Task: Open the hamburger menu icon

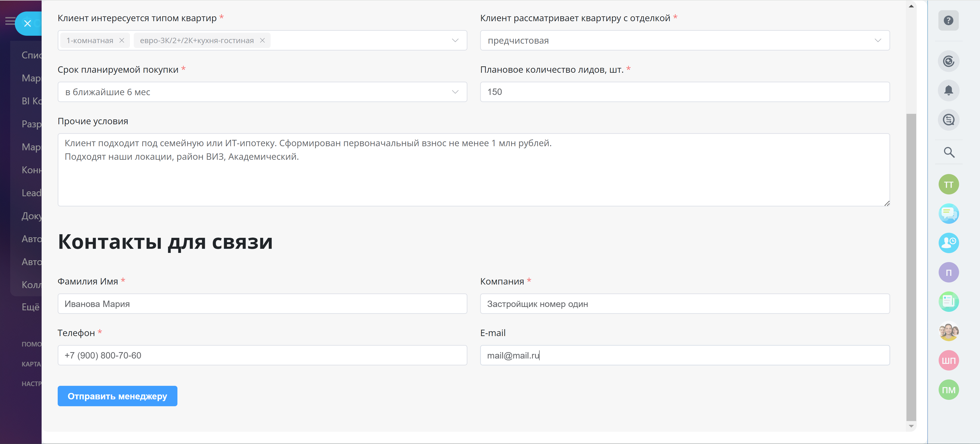Action: point(10,21)
